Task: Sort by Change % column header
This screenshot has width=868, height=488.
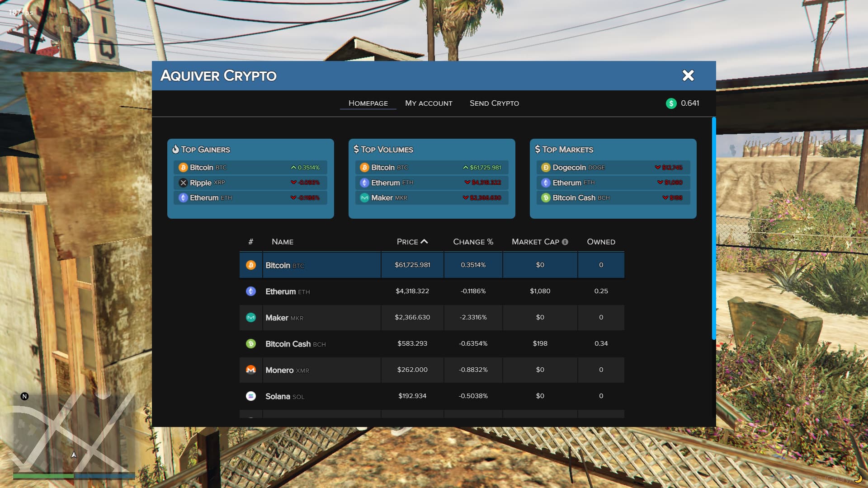Action: coord(473,242)
